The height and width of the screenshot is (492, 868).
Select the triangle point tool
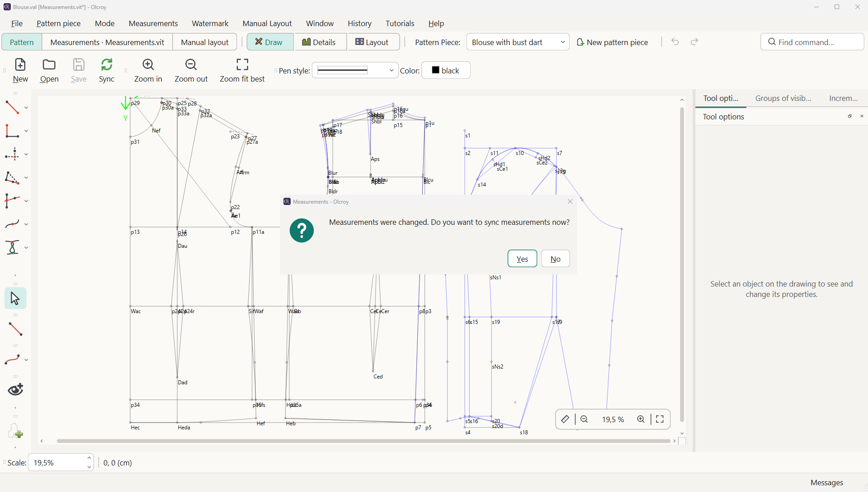point(12,178)
